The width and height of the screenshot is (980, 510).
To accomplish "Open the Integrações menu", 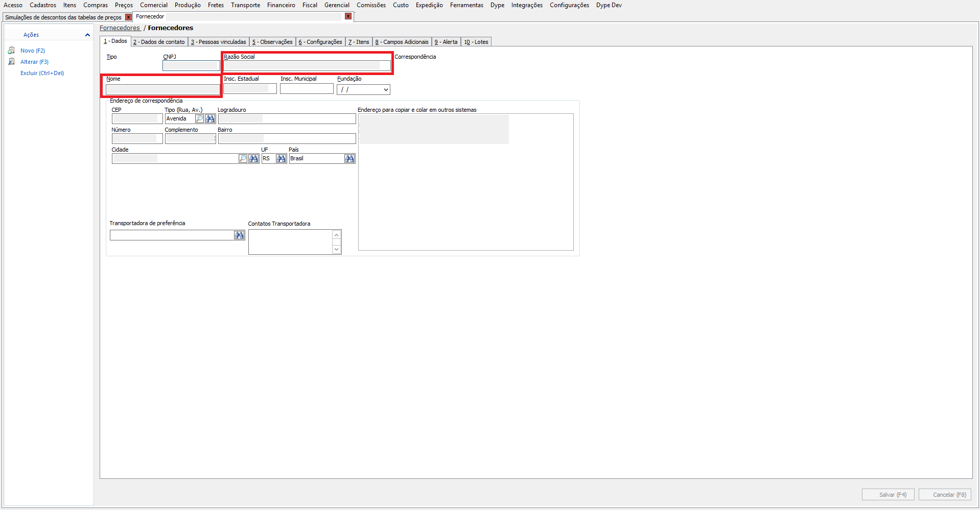I will tap(527, 5).
